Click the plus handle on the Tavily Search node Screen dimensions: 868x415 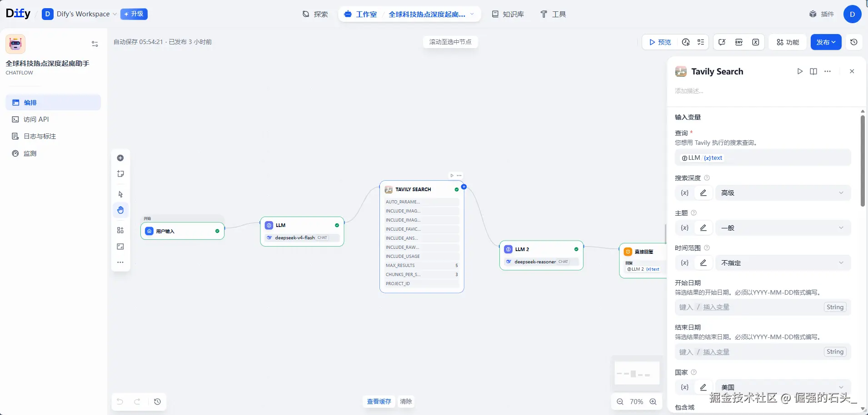[464, 187]
